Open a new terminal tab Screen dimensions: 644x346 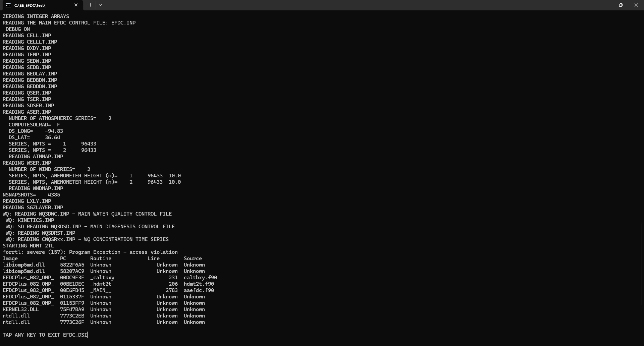tap(90, 5)
